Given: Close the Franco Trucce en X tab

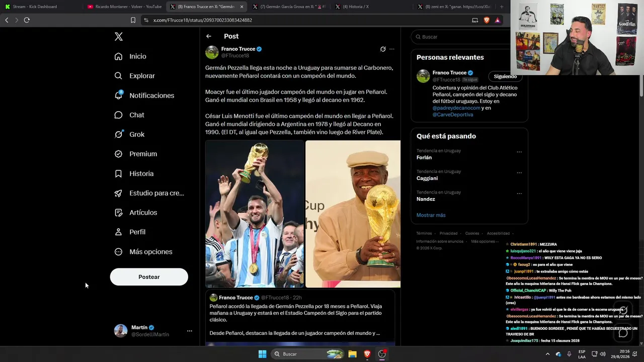Looking at the screenshot, I should [x=242, y=7].
